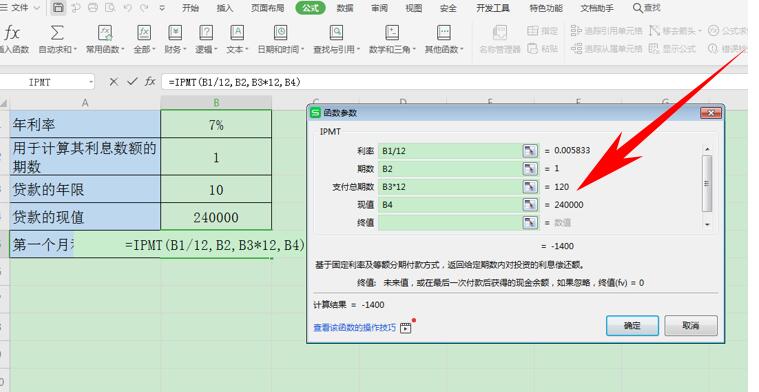Screen dimensions: 759x392
Task: Click range selector icon next to 现值
Action: click(531, 204)
